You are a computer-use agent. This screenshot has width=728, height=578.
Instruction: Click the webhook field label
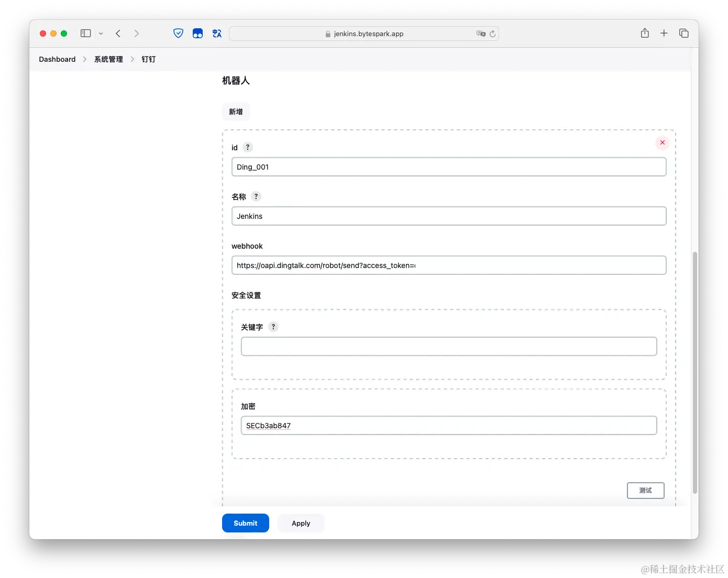[x=247, y=246]
